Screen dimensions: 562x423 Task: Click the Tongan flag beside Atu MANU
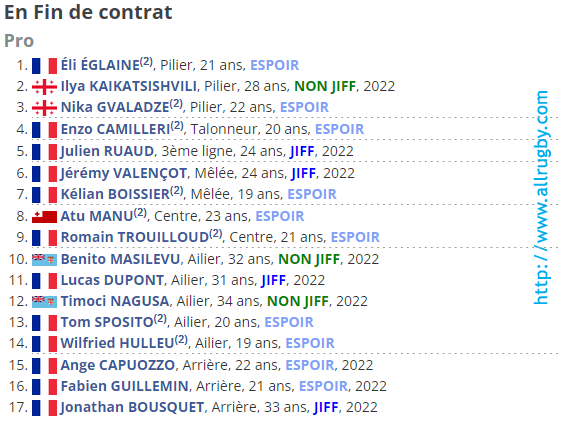[44, 217]
